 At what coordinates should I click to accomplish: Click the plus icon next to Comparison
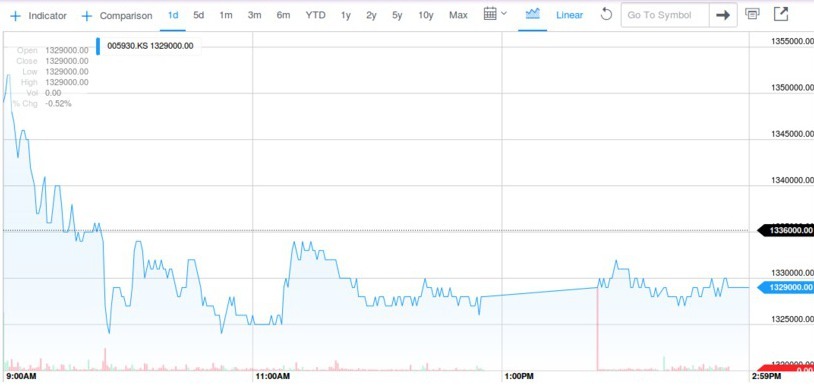tap(87, 16)
